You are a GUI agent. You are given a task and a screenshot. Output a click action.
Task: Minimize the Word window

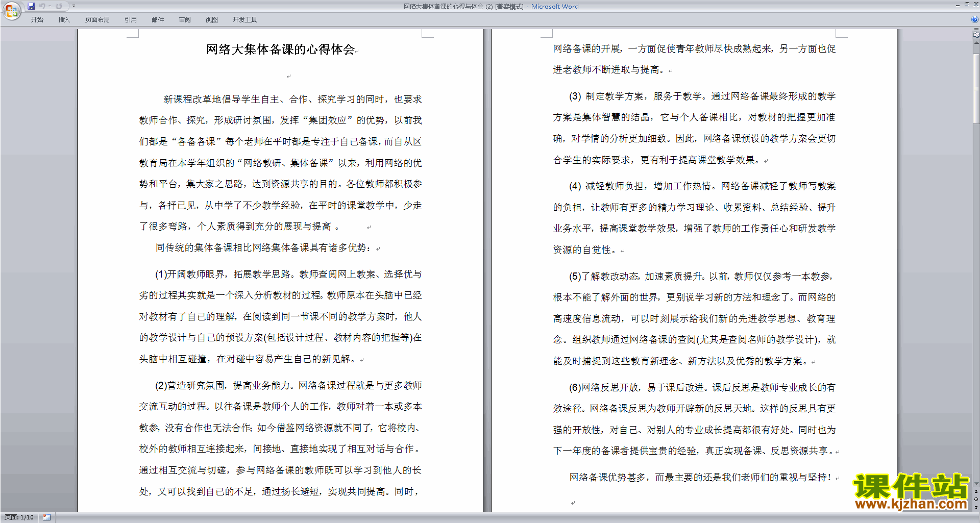[958, 5]
